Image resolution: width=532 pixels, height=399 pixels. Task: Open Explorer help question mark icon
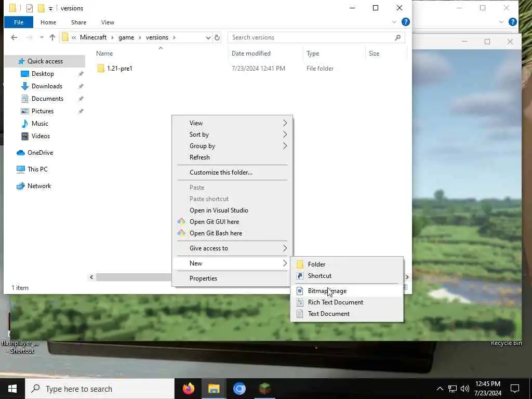[x=405, y=22]
